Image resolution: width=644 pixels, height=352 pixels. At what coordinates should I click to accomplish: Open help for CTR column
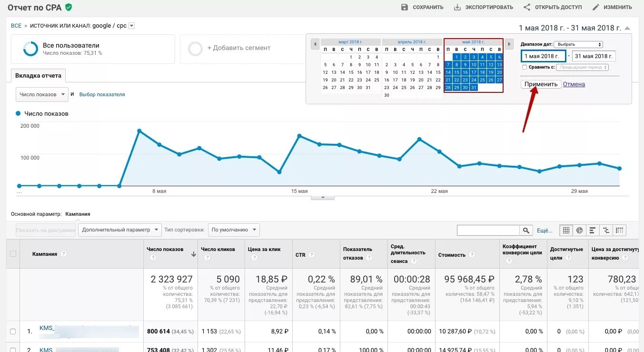tap(312, 255)
